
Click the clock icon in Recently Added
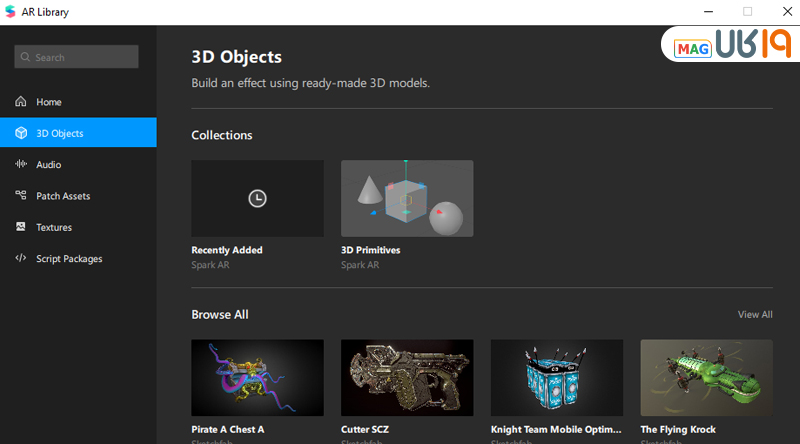(x=257, y=198)
